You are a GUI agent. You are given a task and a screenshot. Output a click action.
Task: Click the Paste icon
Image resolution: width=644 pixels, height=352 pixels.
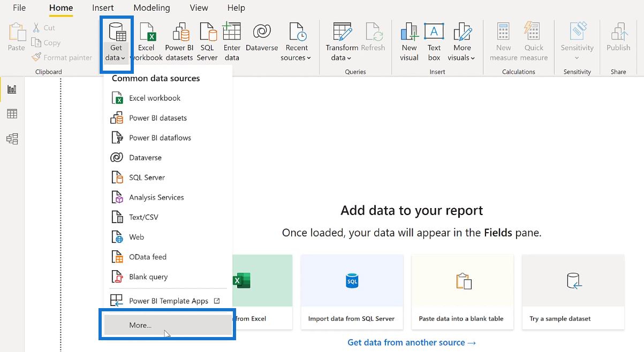(17, 37)
